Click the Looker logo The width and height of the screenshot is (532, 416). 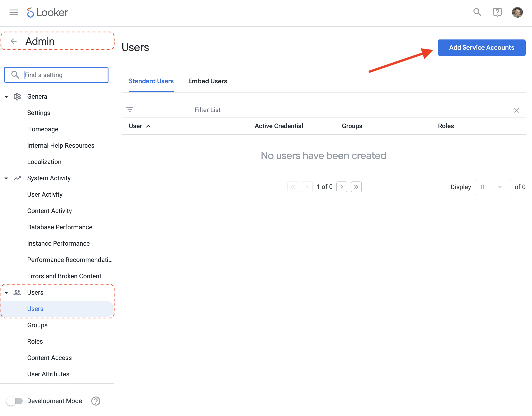coord(47,12)
